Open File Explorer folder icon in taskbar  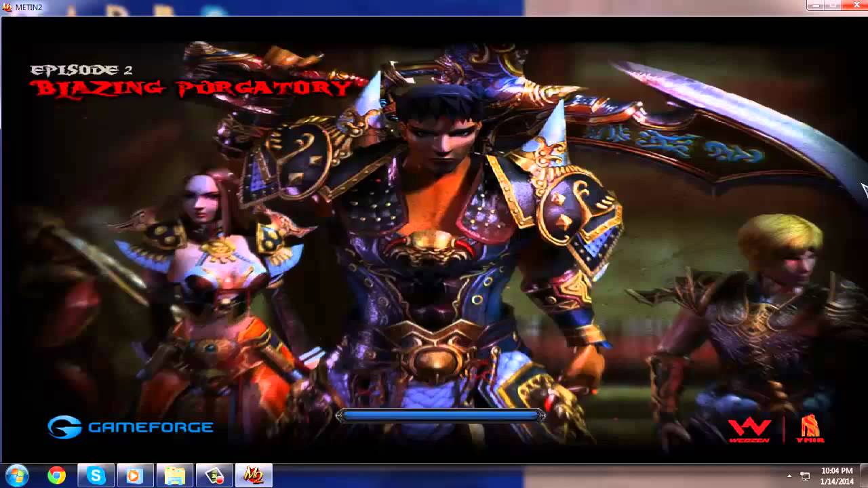click(x=175, y=476)
